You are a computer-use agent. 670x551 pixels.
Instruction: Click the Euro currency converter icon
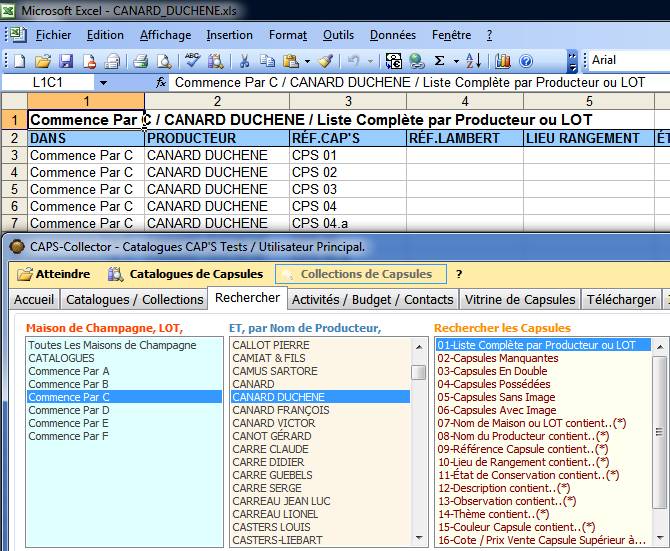[x=394, y=62]
